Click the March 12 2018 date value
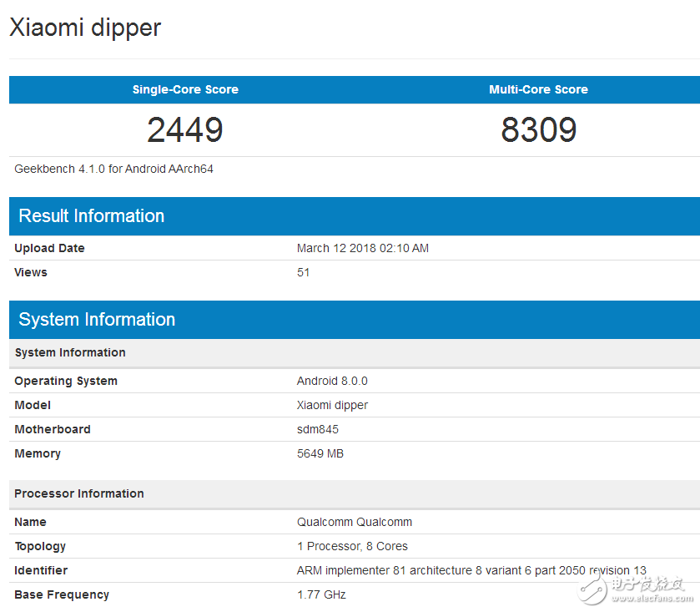This screenshot has width=700, height=612. 362,248
